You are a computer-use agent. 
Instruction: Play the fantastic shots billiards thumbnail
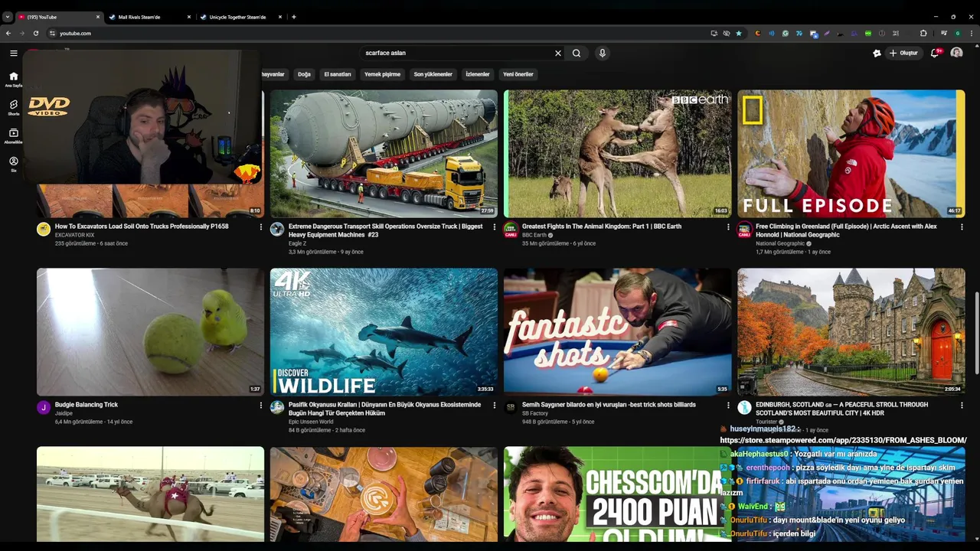tap(617, 332)
